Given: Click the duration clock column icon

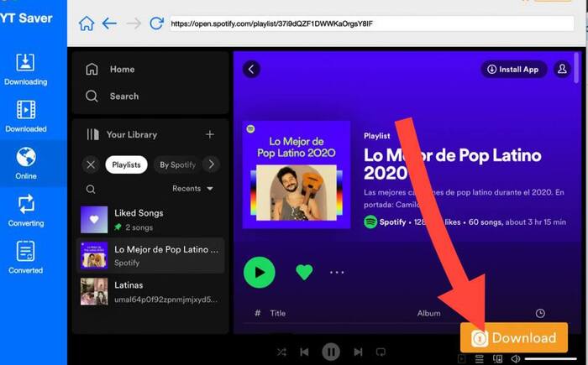Looking at the screenshot, I should pos(540,313).
